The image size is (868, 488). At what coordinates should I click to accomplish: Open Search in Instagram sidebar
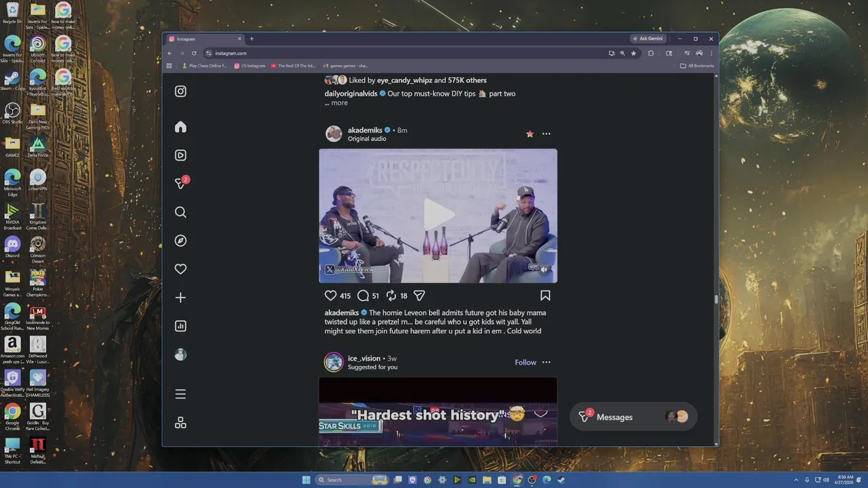180,212
